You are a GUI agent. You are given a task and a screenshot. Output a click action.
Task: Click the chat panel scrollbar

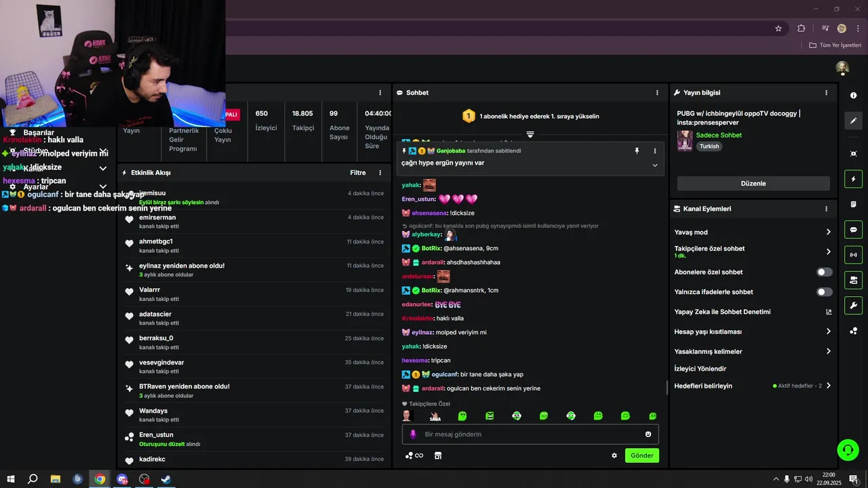coord(667,388)
